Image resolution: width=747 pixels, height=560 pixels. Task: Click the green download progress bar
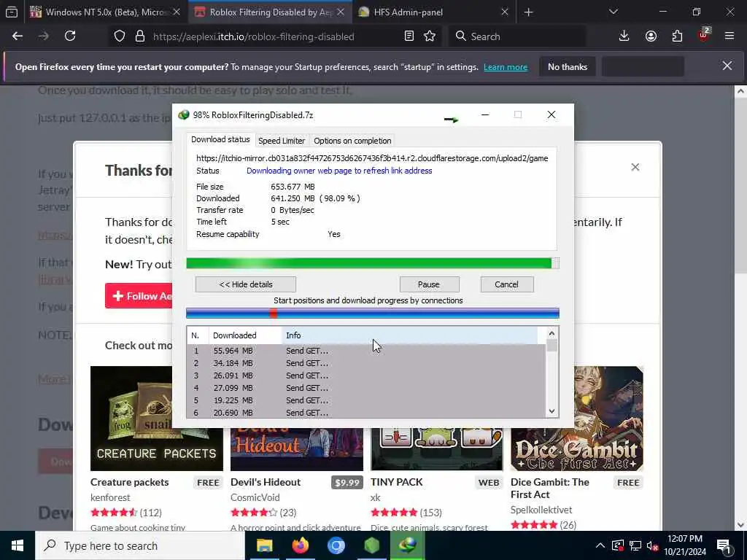(373, 263)
